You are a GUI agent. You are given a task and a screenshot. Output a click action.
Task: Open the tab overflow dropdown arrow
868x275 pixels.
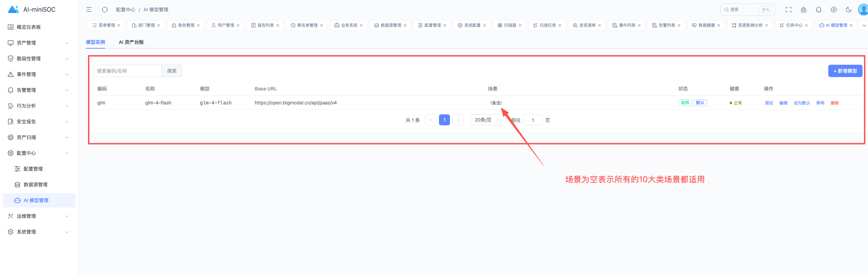click(864, 25)
